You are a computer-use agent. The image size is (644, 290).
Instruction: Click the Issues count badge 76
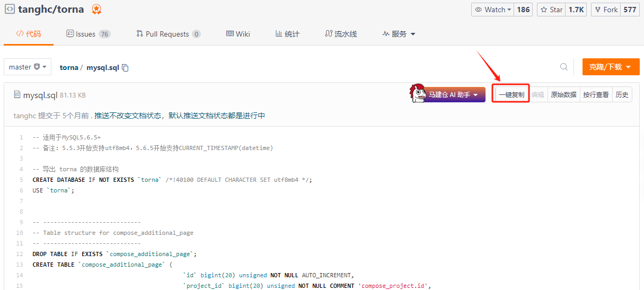click(x=104, y=34)
